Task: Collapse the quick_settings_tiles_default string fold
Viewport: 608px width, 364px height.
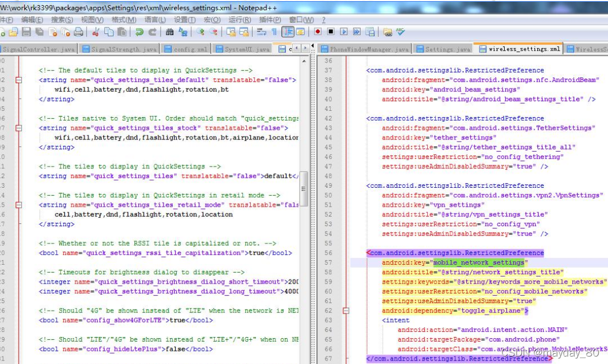Action: coord(18,80)
